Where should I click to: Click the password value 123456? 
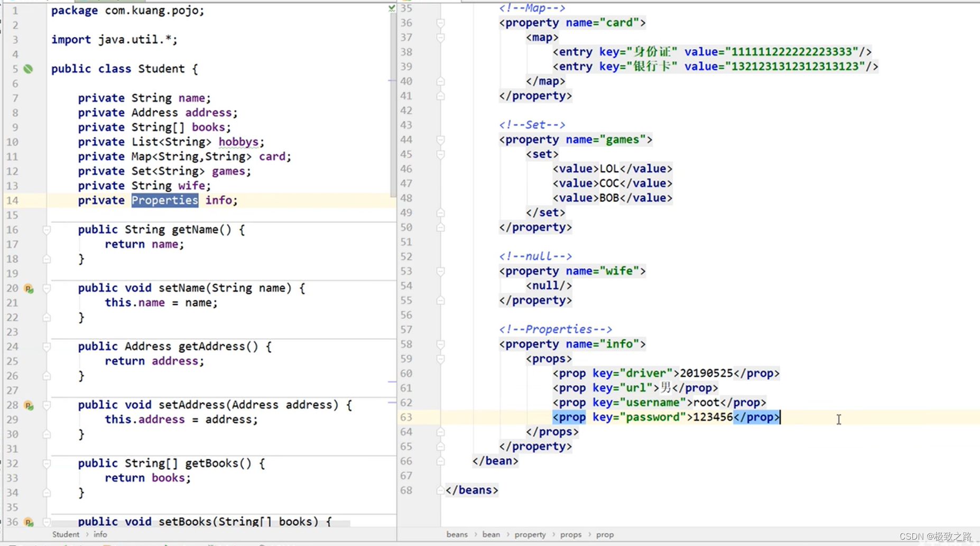click(x=713, y=417)
